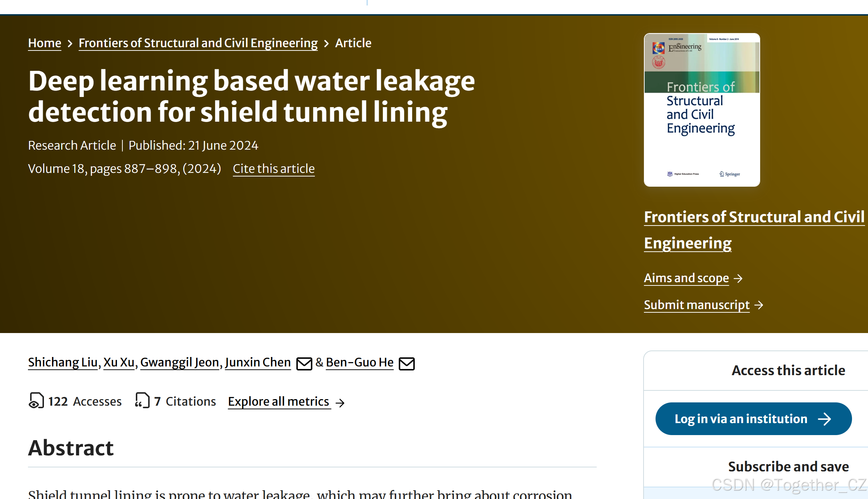This screenshot has width=868, height=499.
Task: Click the arrow inside the institution login button
Action: [x=826, y=419]
